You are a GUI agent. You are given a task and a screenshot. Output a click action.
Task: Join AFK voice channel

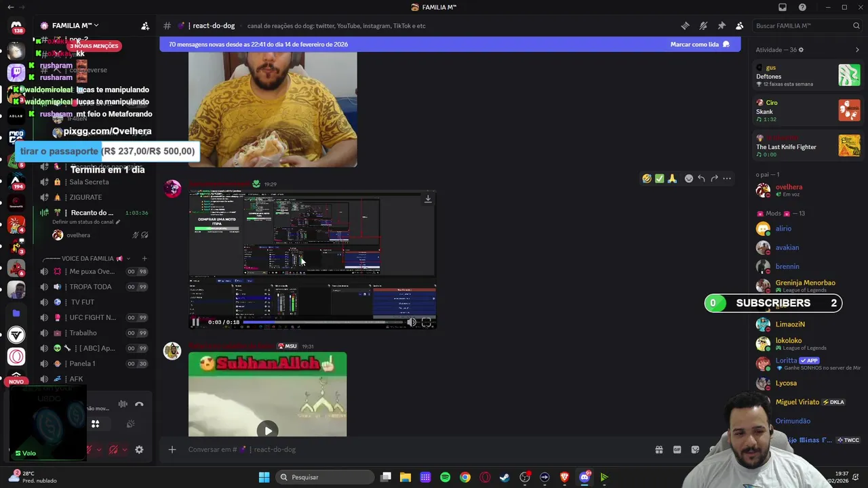pyautogui.click(x=95, y=379)
